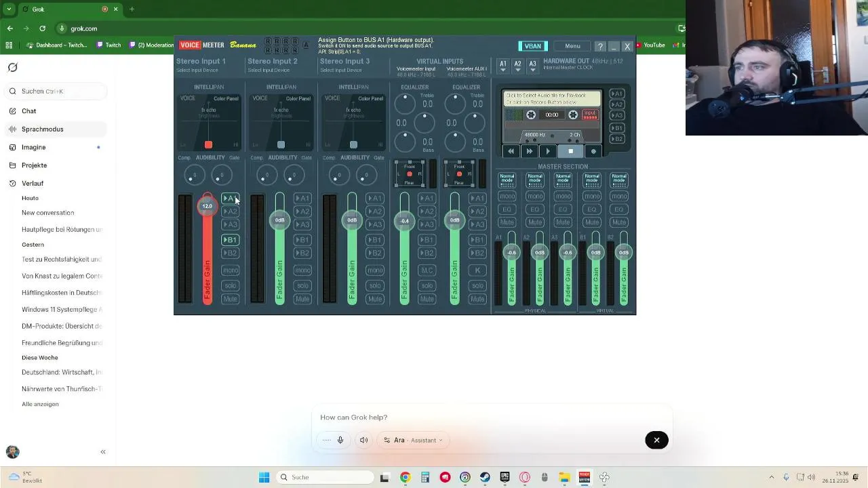Mute the Stereo Input 1 strip
The image size is (868, 488).
(230, 299)
